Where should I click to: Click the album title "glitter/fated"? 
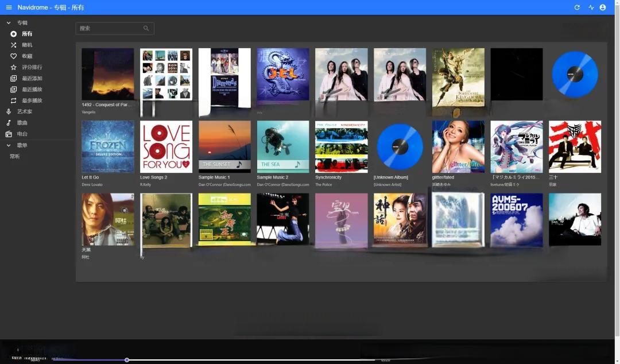pos(443,177)
